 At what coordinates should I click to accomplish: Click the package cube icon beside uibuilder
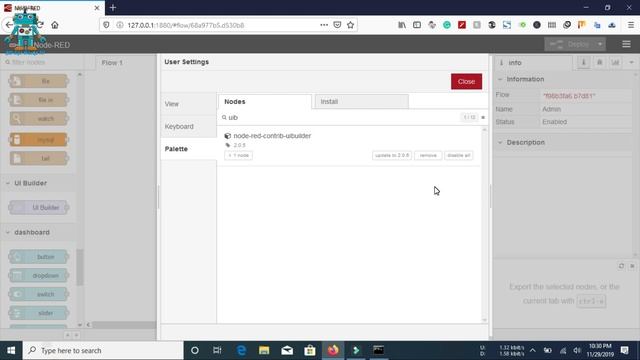click(x=228, y=136)
